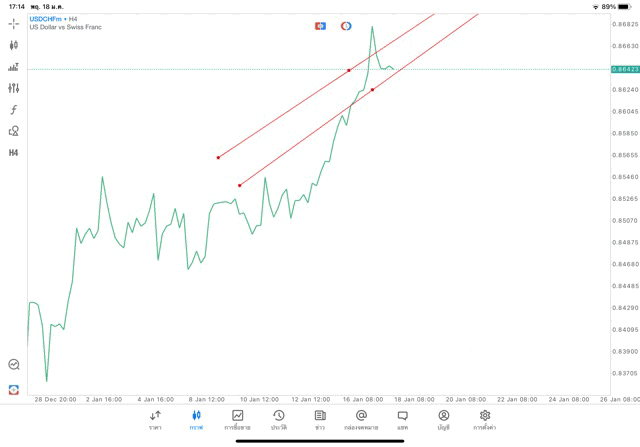Image resolution: width=640 pixels, height=447 pixels.
Task: Open the News (ข่าว) tab
Action: tap(320, 419)
